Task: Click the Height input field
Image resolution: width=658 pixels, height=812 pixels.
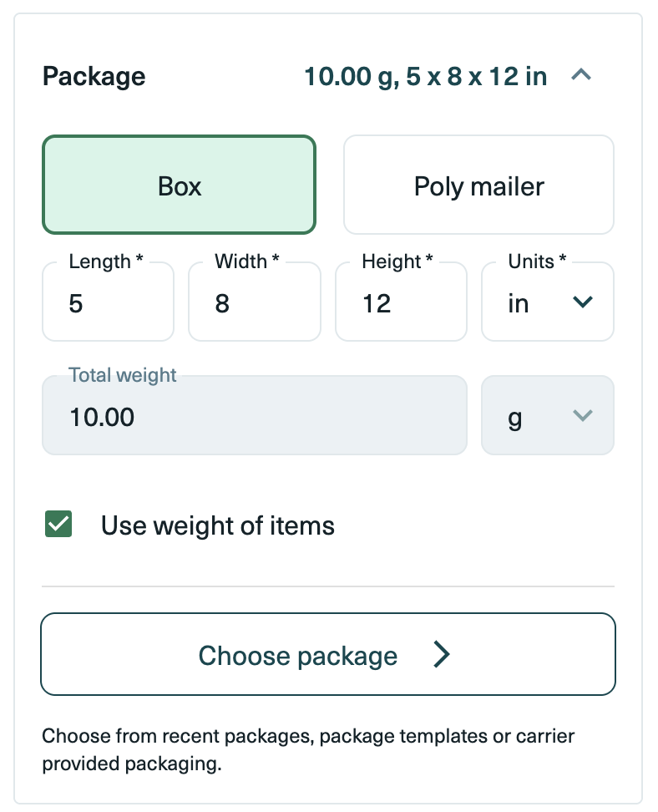Action: (401, 302)
